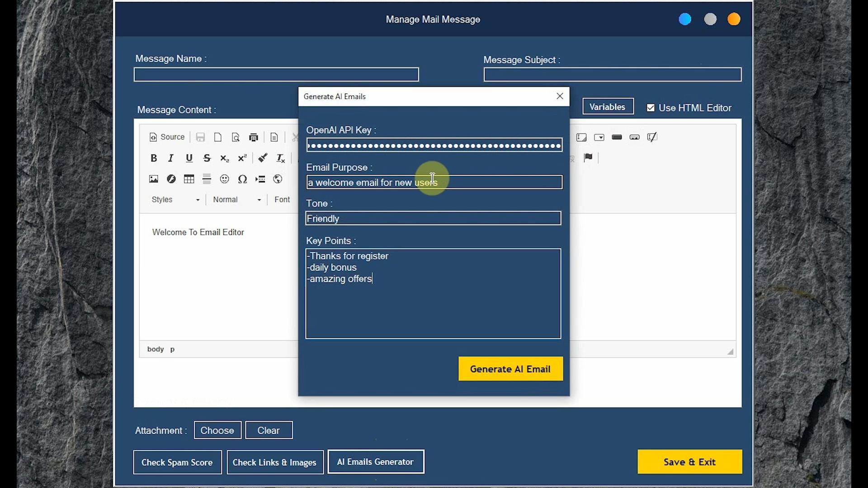868x488 pixels.
Task: Click the Variables button
Action: coord(608,107)
